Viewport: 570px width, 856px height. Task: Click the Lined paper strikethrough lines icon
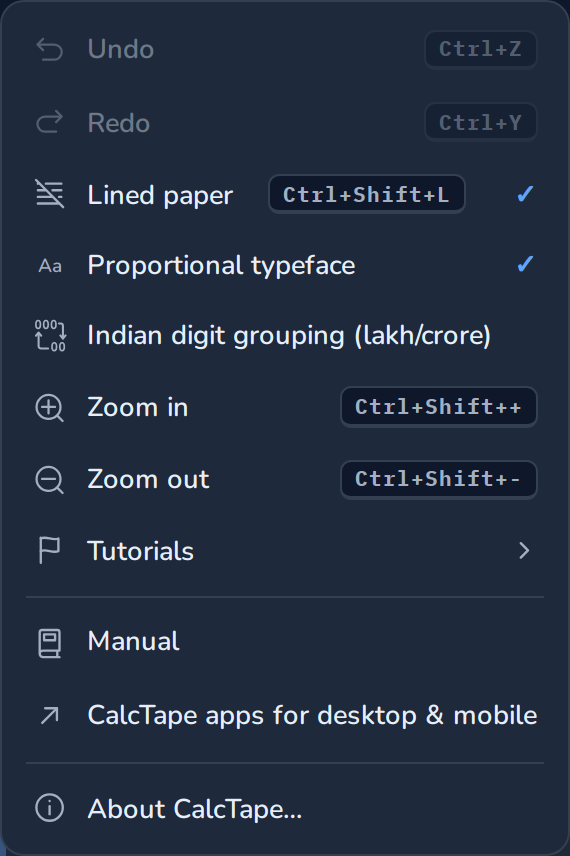click(50, 194)
